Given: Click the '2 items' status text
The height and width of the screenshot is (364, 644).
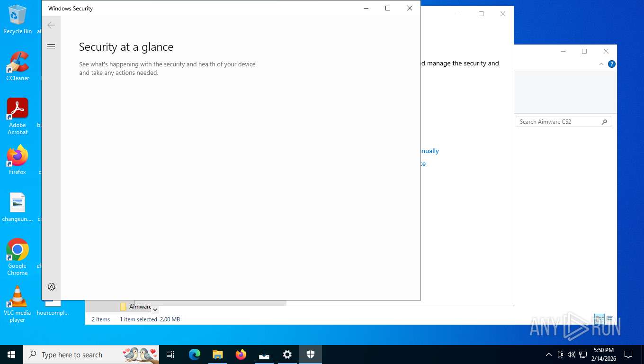Looking at the screenshot, I should click(101, 319).
